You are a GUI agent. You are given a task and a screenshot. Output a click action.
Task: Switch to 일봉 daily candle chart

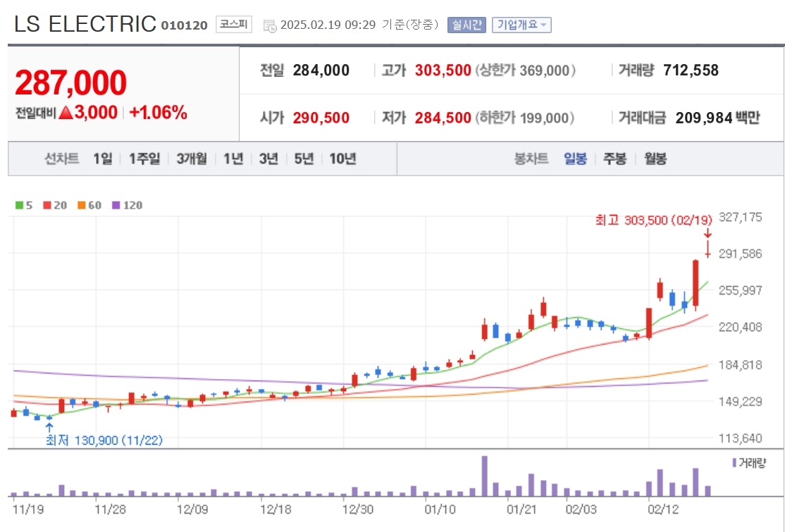(x=575, y=159)
